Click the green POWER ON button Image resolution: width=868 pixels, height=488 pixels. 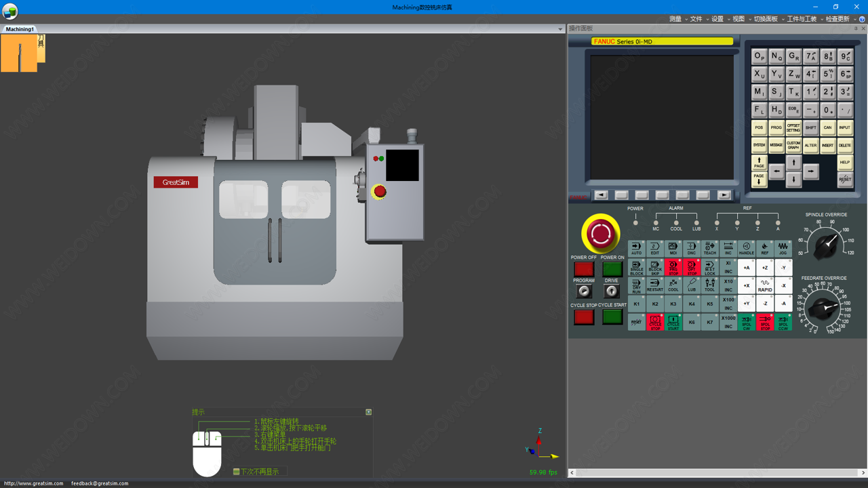612,268
